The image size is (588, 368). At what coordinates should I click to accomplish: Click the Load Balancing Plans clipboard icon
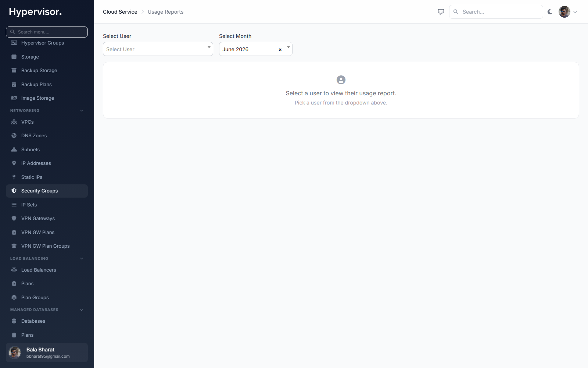pos(14,284)
